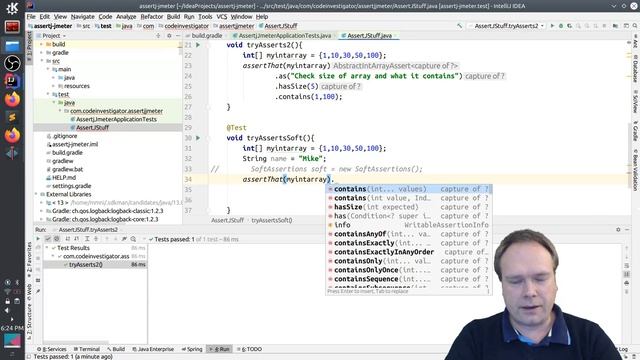The image size is (640, 360).
Task: Open the Services tool window
Action: 52,349
